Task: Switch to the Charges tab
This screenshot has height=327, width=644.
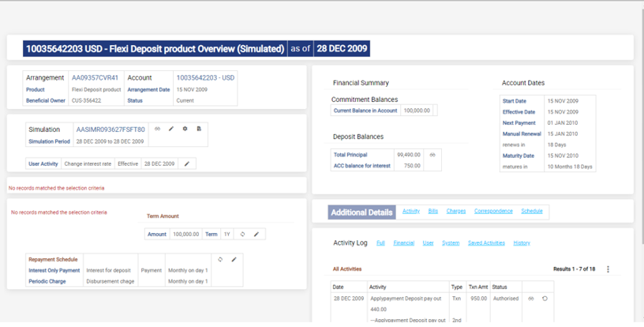Action: click(x=456, y=212)
